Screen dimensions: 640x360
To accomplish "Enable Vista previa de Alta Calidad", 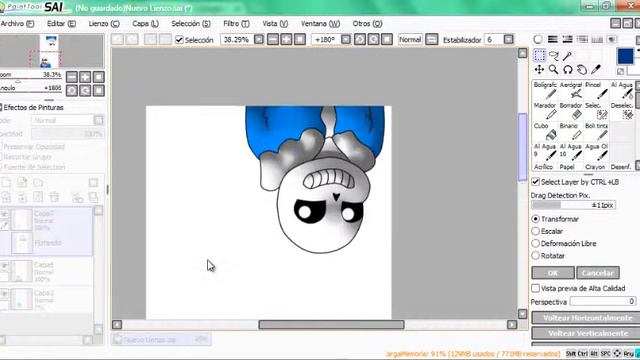I will point(536,288).
